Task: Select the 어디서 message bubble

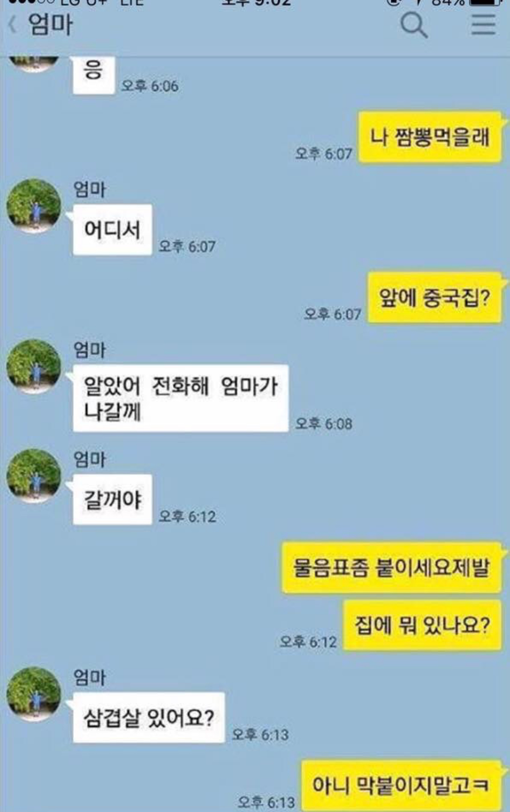Action: (x=112, y=230)
